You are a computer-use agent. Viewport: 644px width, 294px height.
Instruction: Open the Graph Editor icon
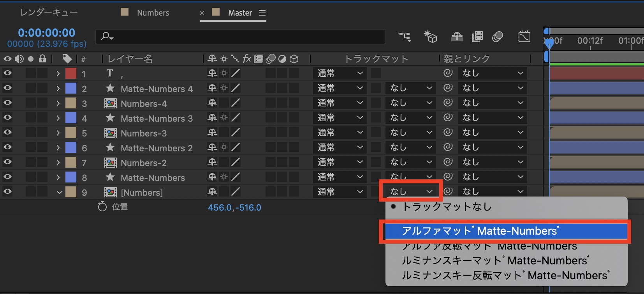524,37
